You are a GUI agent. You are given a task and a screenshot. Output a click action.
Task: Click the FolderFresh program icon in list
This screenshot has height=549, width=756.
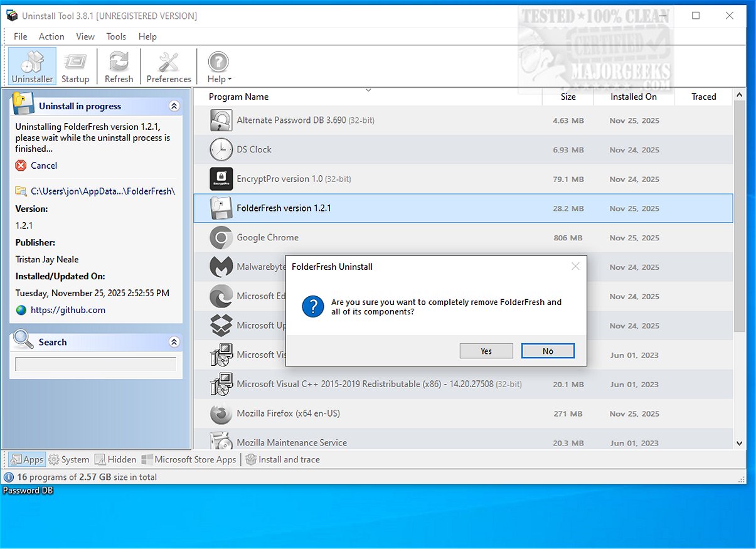point(221,208)
